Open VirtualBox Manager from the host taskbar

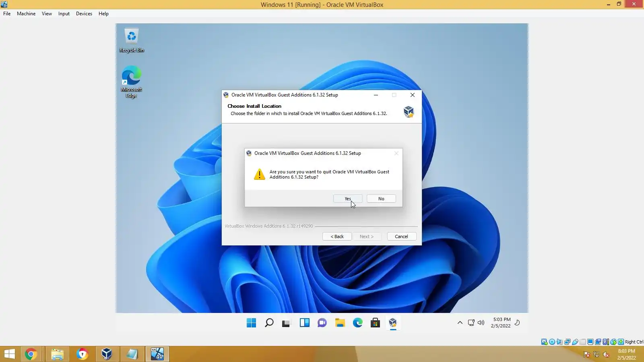pyautogui.click(x=107, y=354)
